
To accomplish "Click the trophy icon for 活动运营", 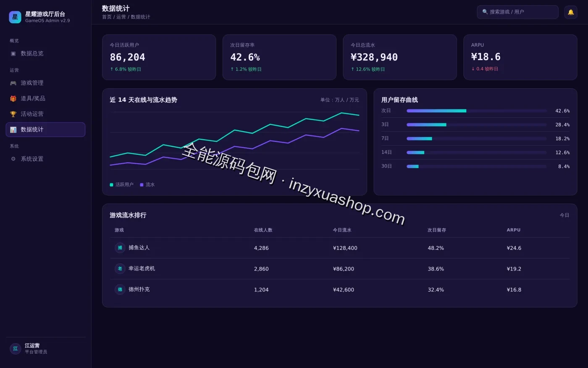I will [x=13, y=114].
